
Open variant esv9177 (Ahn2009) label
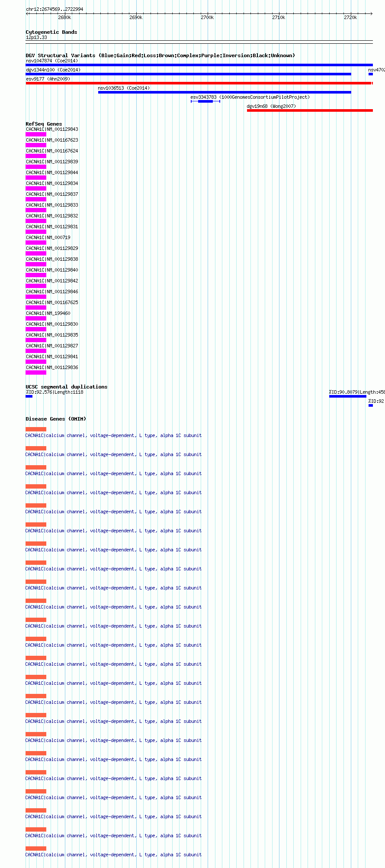48,79
